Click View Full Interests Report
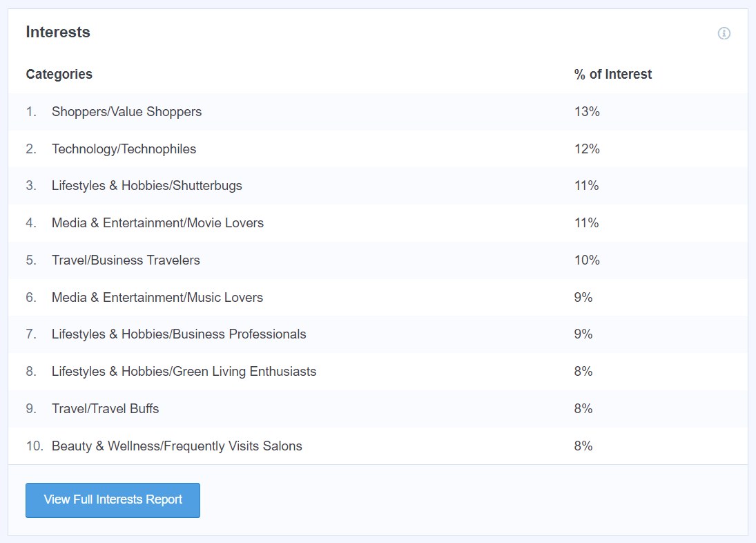 (113, 500)
